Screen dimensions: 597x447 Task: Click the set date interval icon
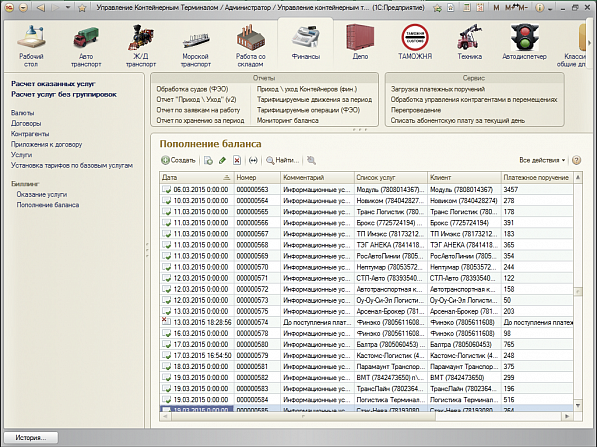pos(253,160)
